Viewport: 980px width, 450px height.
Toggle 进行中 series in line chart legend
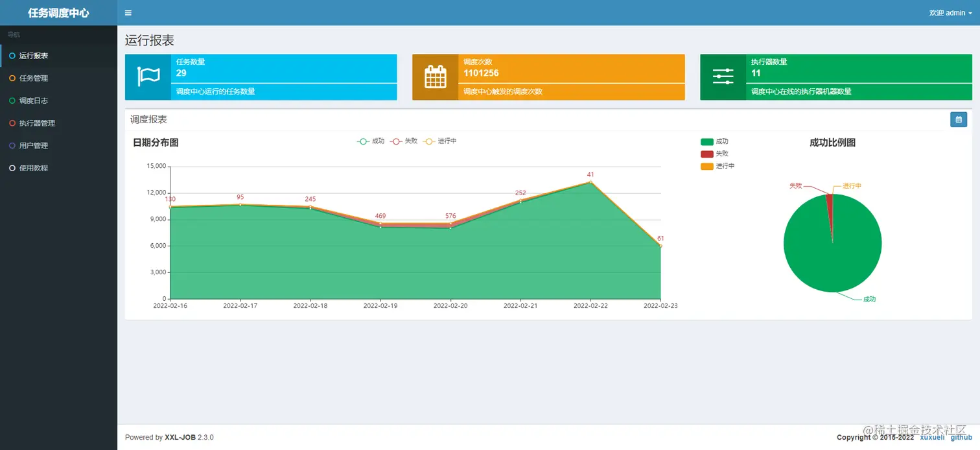439,141
